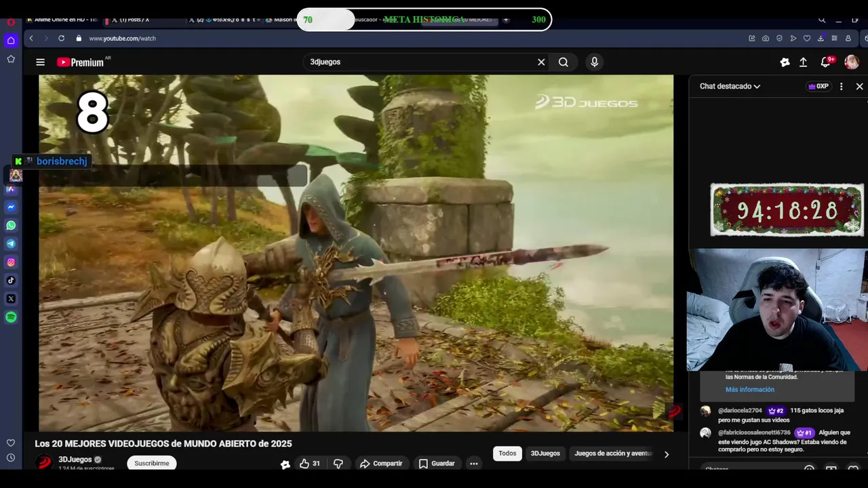Screen dimensions: 868x488
Task: Run search with magnifier button
Action: [564, 62]
